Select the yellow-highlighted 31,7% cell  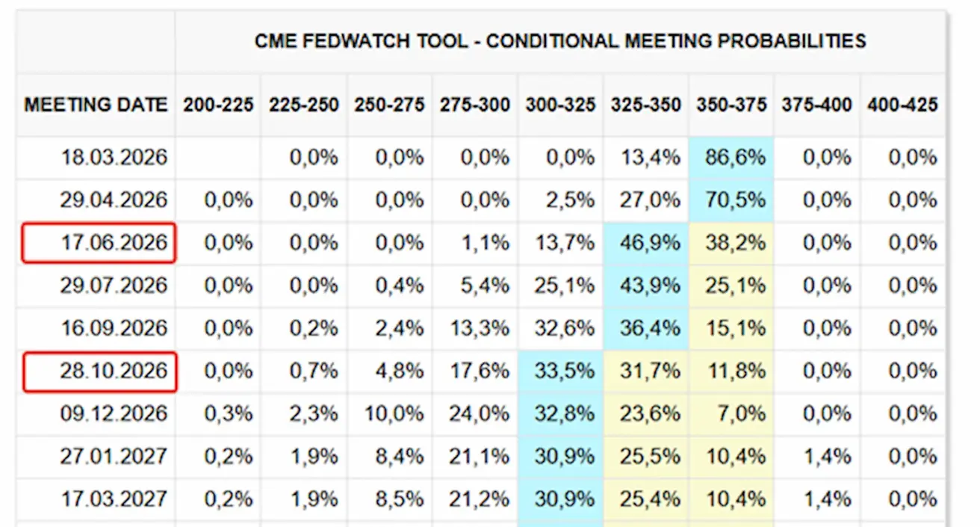click(647, 372)
